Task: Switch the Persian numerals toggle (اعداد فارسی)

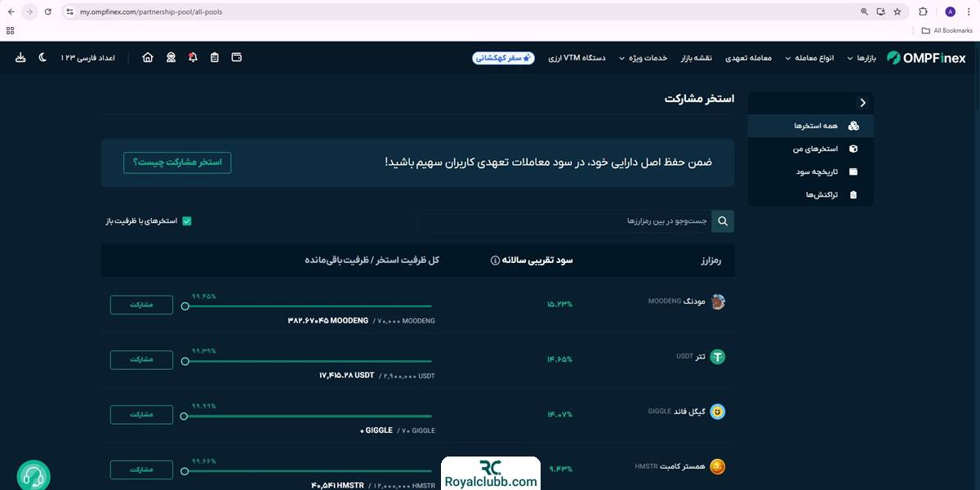Action: (x=87, y=58)
